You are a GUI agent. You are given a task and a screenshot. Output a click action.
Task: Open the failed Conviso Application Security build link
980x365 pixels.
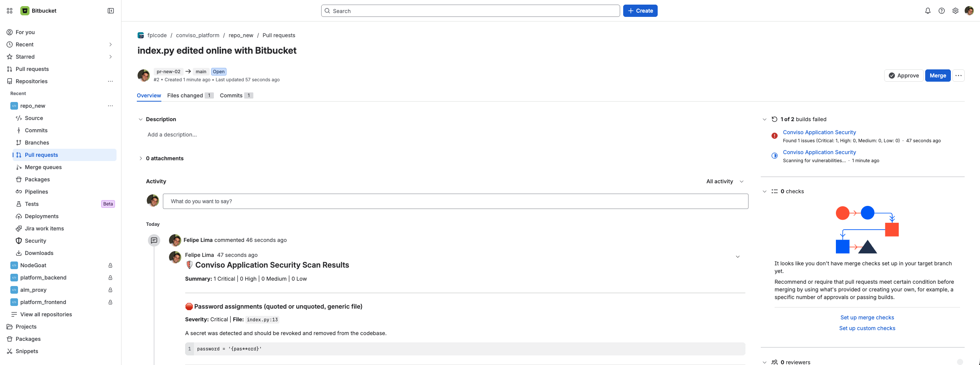pyautogui.click(x=819, y=132)
